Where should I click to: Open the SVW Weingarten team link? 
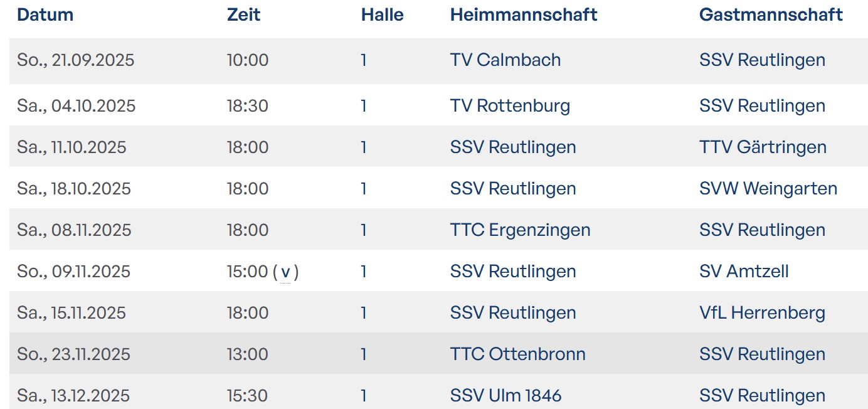[768, 189]
